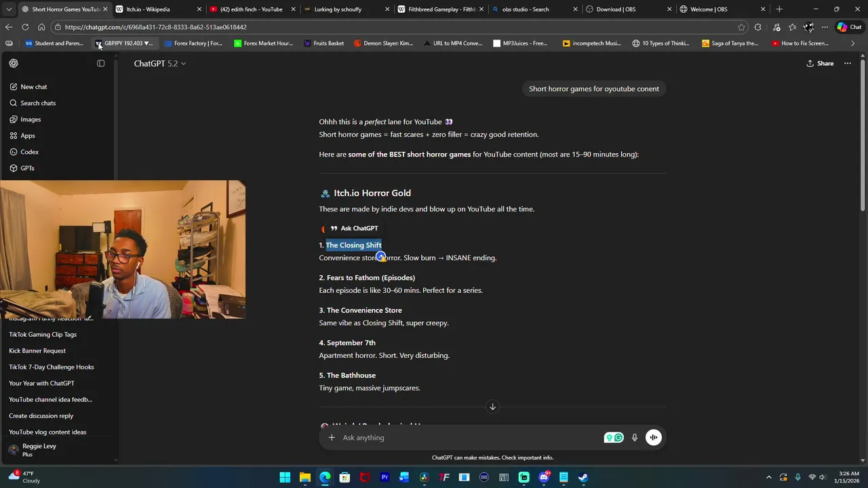
Task: Open File Explorer from taskbar
Action: [x=305, y=477]
